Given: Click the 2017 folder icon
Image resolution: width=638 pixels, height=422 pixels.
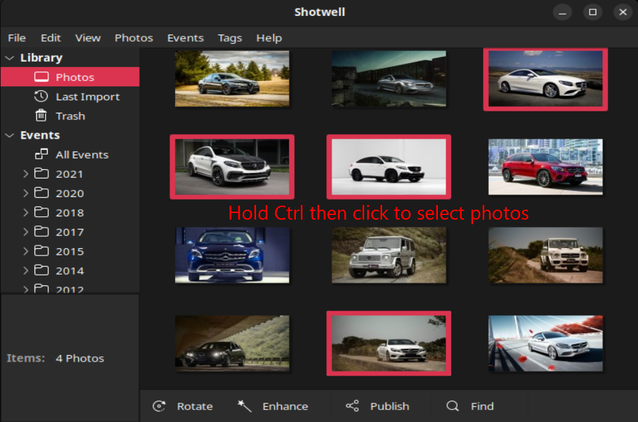Looking at the screenshot, I should coord(41,232).
